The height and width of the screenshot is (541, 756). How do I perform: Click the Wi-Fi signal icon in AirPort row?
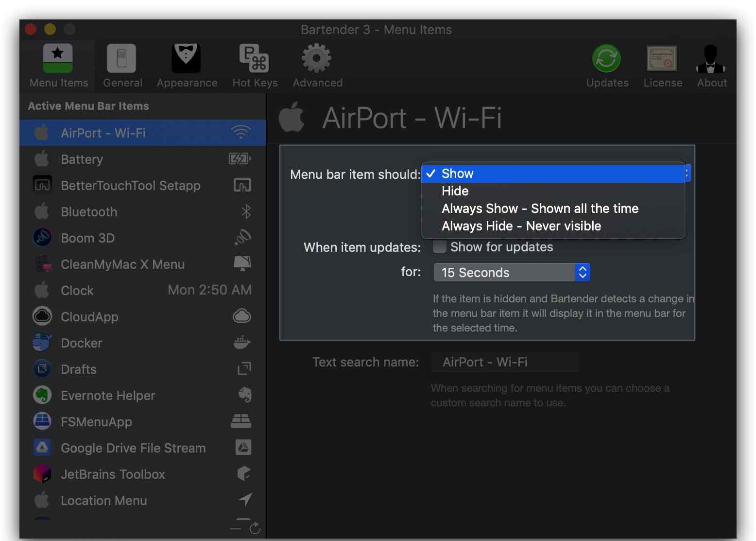point(241,132)
